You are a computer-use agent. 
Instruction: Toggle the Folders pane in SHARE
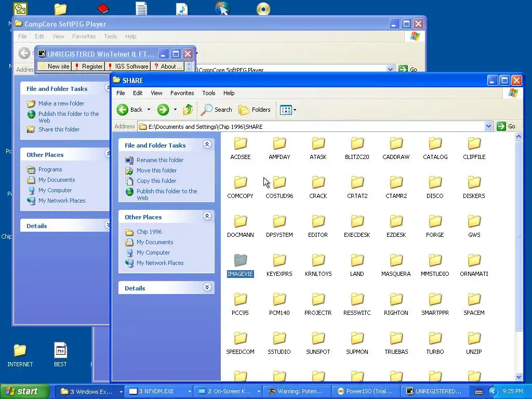pos(255,110)
